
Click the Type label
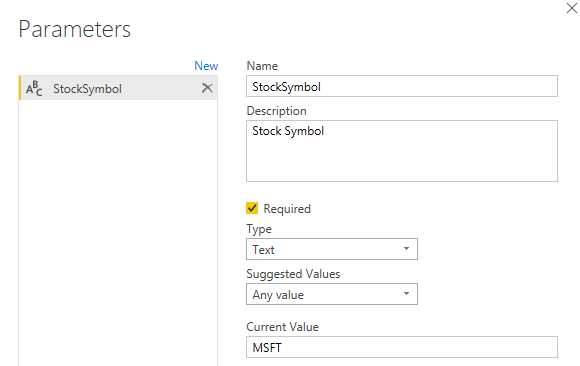[259, 229]
